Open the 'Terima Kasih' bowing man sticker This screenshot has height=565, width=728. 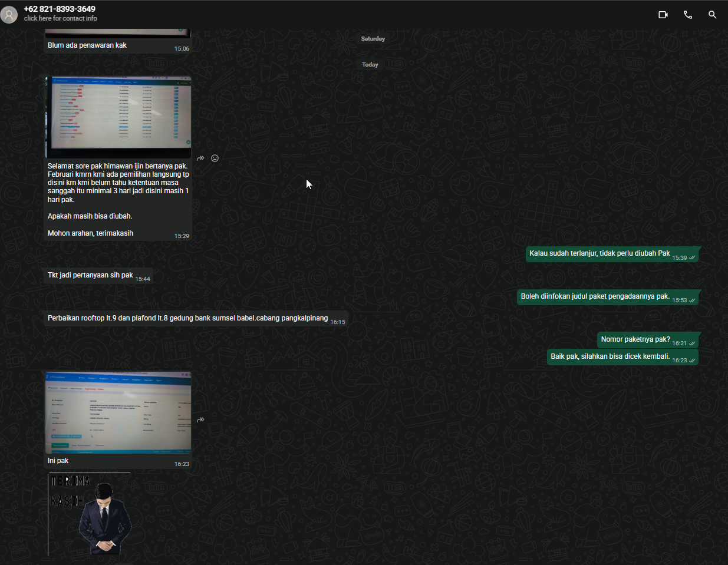[x=90, y=514]
